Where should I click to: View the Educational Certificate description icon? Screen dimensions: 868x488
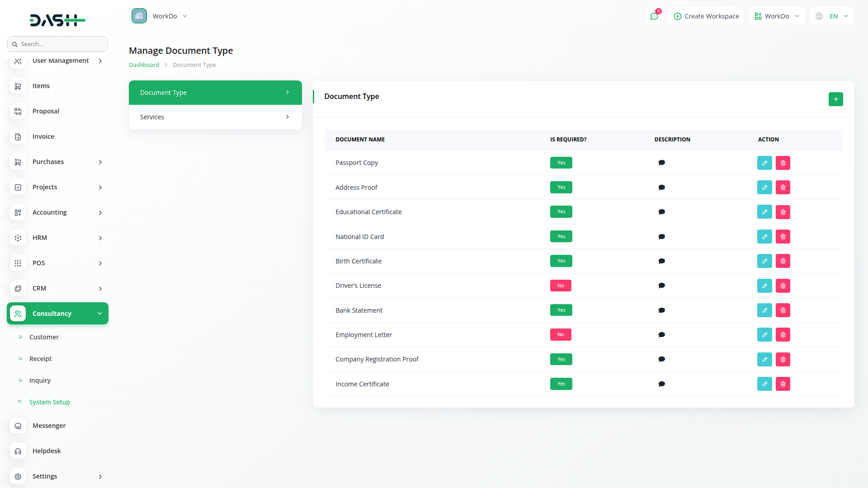[661, 212]
